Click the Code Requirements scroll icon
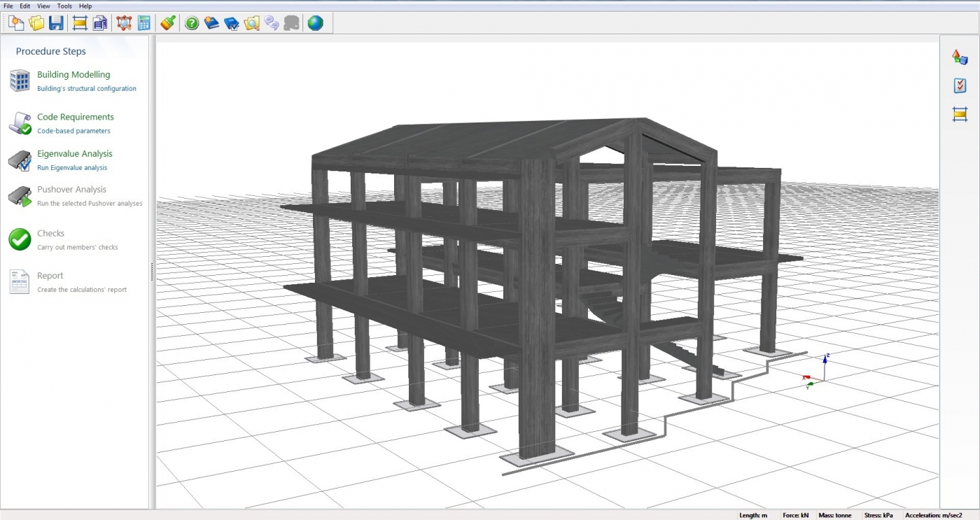Viewport: 980px width, 520px height. [x=20, y=123]
